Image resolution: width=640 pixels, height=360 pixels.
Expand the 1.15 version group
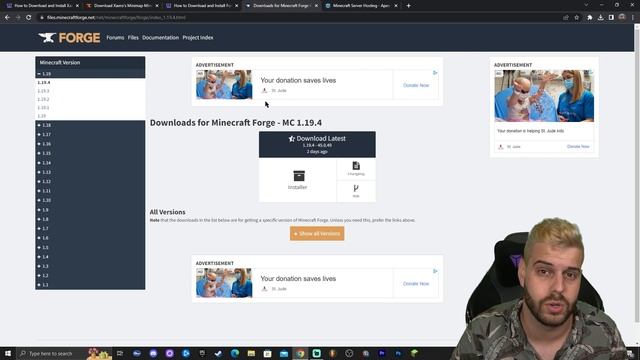44,153
